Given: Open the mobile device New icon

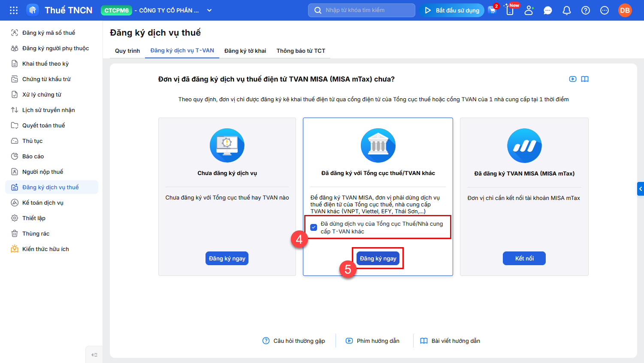Looking at the screenshot, I should coord(510,10).
